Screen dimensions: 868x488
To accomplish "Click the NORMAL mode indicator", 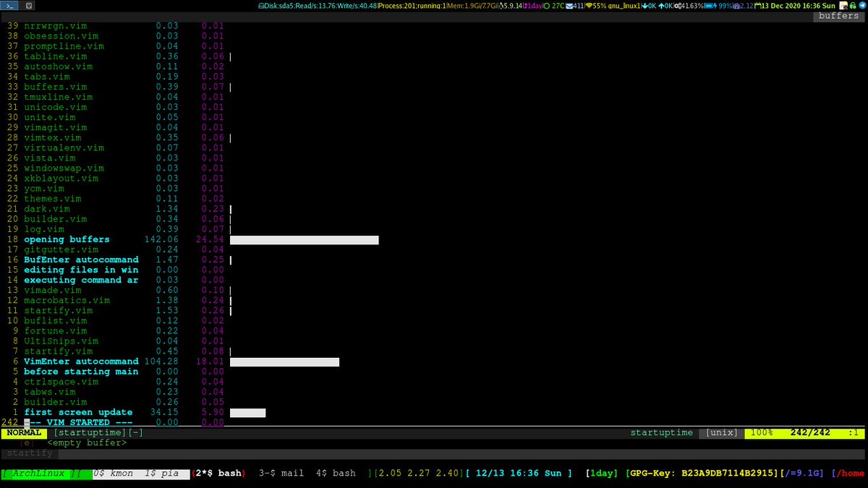I will 23,432.
